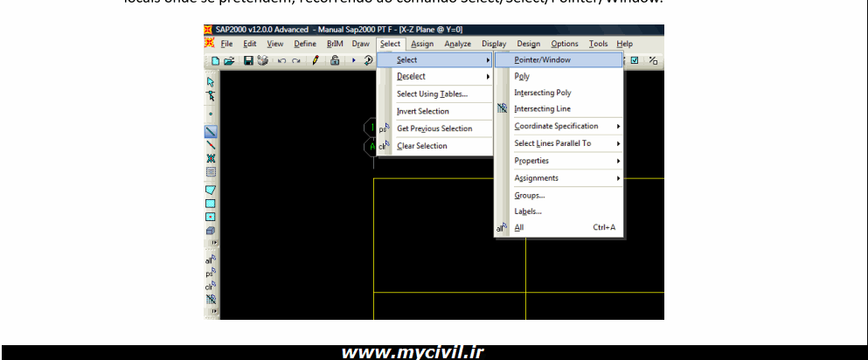The height and width of the screenshot is (360, 868).
Task: Select the Draw Solid cube tool icon
Action: tap(211, 231)
